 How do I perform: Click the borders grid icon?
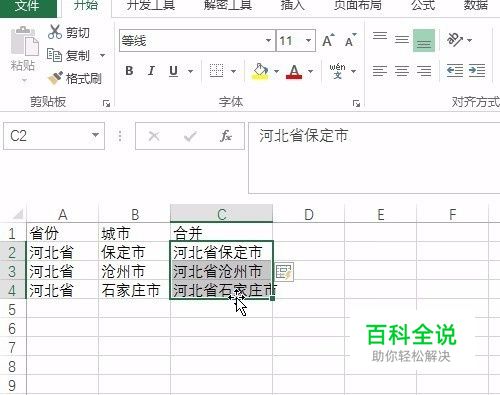216,71
